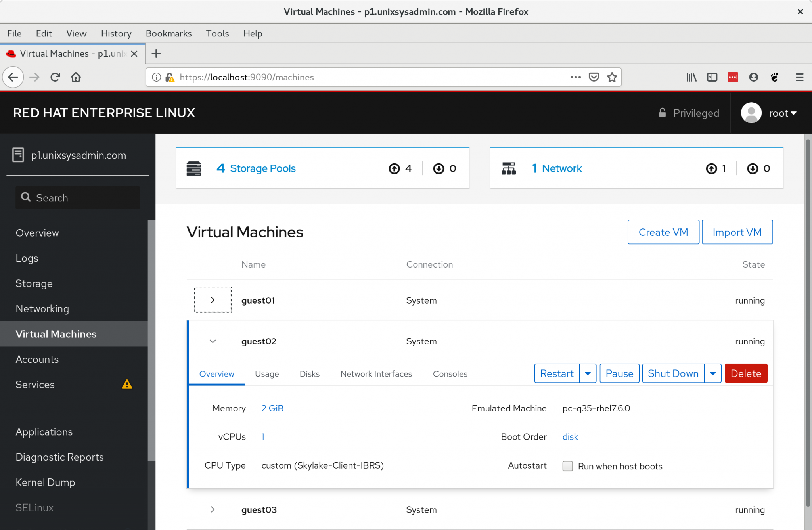
Task: Toggle the Privileged lock indicator
Action: point(662,113)
